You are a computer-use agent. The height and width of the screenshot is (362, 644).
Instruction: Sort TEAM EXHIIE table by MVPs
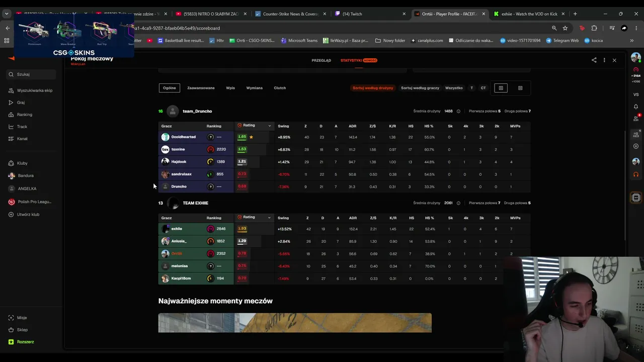[x=515, y=218]
